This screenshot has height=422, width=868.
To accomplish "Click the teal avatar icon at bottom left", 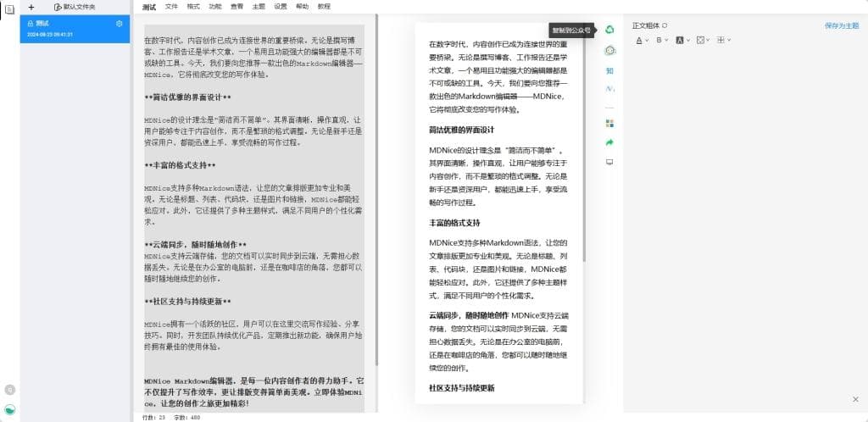I will click(9, 409).
